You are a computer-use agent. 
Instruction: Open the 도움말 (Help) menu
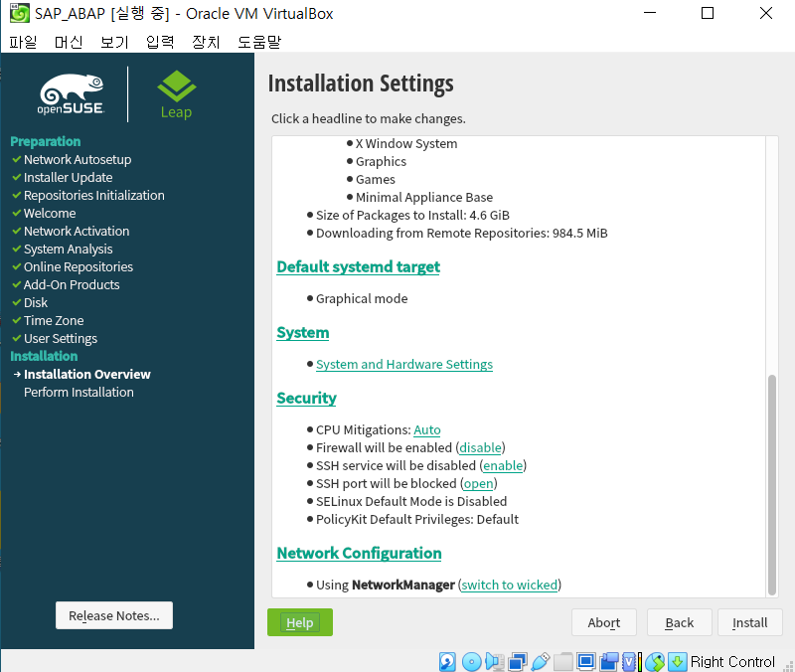(x=259, y=42)
